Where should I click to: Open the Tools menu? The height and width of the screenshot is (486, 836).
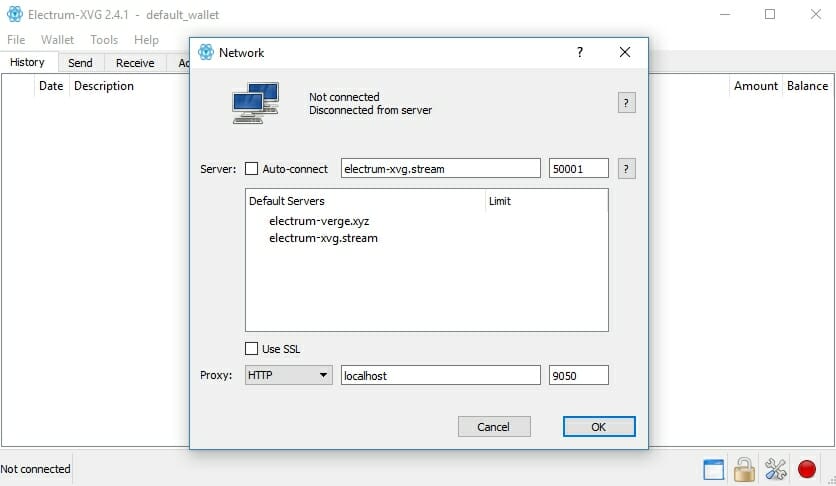click(104, 40)
